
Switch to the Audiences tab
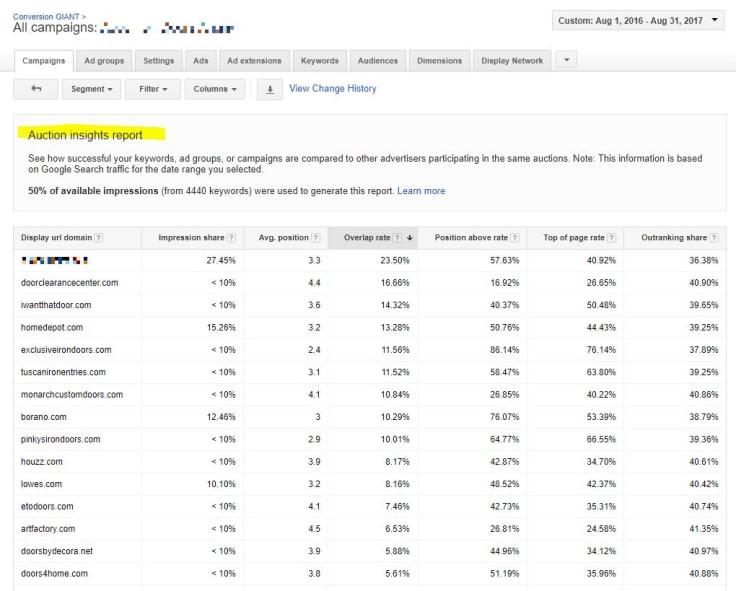(x=378, y=61)
